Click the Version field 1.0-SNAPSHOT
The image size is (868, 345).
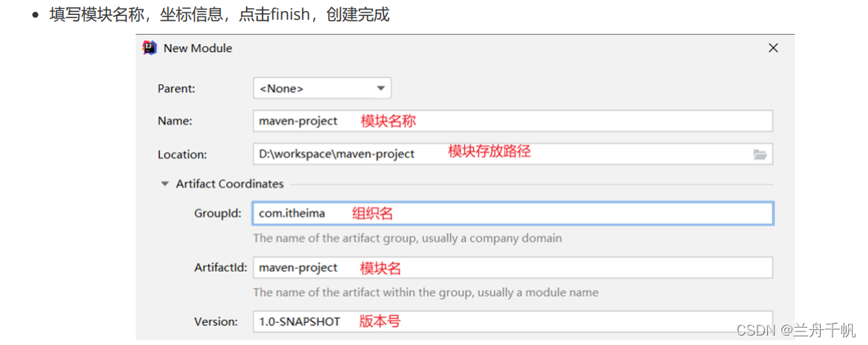click(512, 321)
